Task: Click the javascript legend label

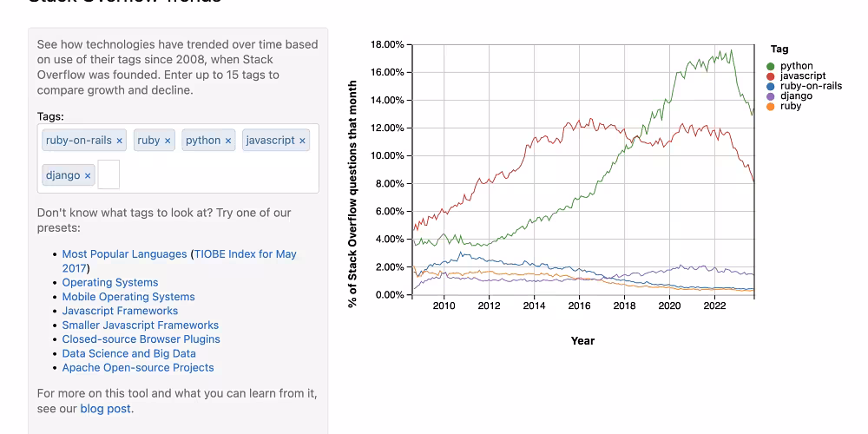Action: (x=803, y=76)
